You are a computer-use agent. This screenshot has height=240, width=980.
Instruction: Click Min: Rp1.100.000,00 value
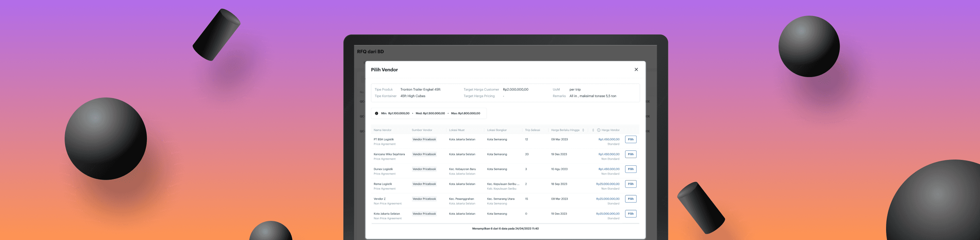coord(395,113)
